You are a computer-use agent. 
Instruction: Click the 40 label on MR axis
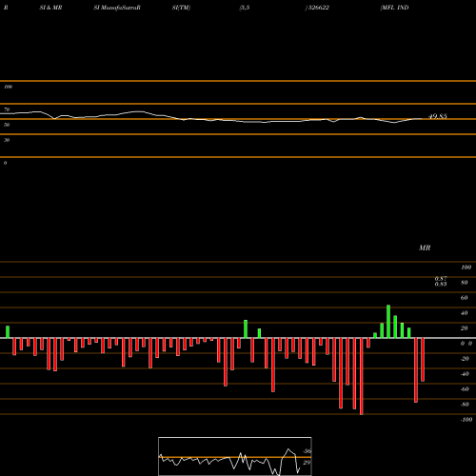464,313
